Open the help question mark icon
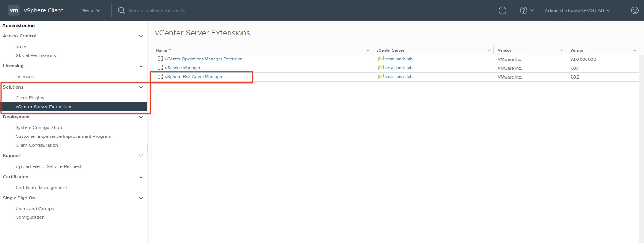This screenshot has height=243, width=644. pos(523,11)
